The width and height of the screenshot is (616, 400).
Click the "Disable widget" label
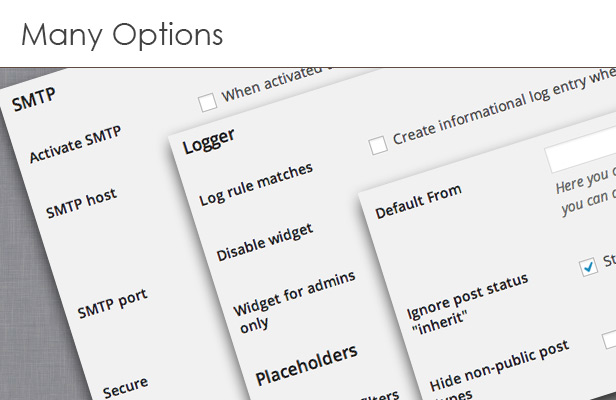point(264,242)
